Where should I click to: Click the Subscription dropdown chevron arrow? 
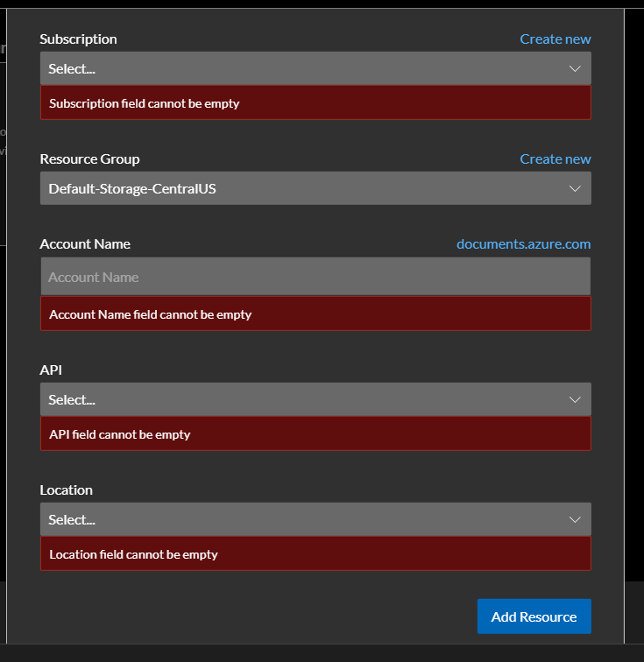coord(575,69)
